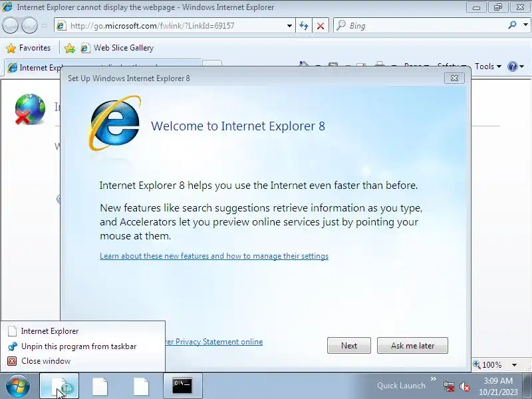The width and height of the screenshot is (532, 399).
Task: Minimize the Internet Explorer window
Action: pyautogui.click(x=476, y=7)
